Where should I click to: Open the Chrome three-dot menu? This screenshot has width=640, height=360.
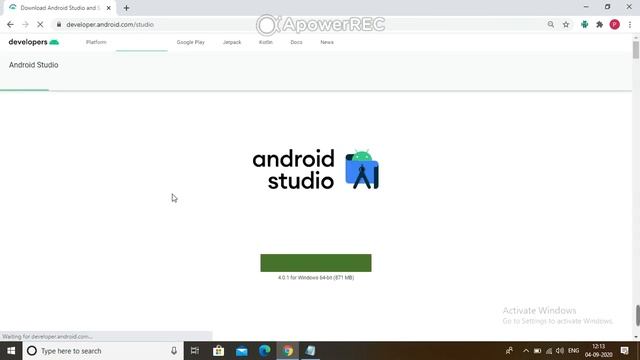click(630, 24)
